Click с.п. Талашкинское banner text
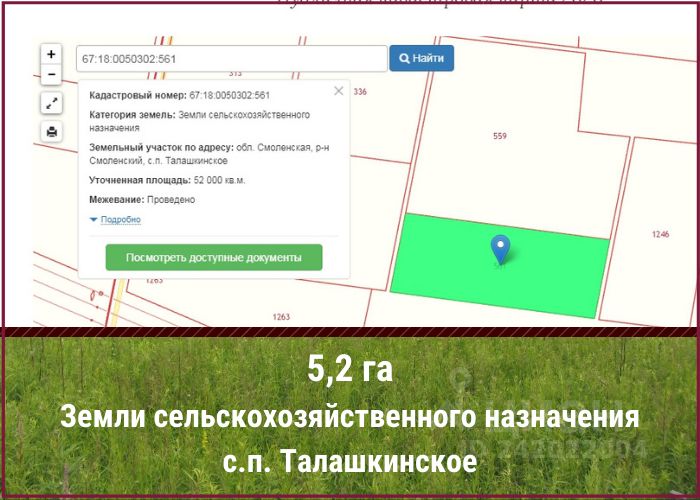This screenshot has height=500, width=700. (x=350, y=461)
